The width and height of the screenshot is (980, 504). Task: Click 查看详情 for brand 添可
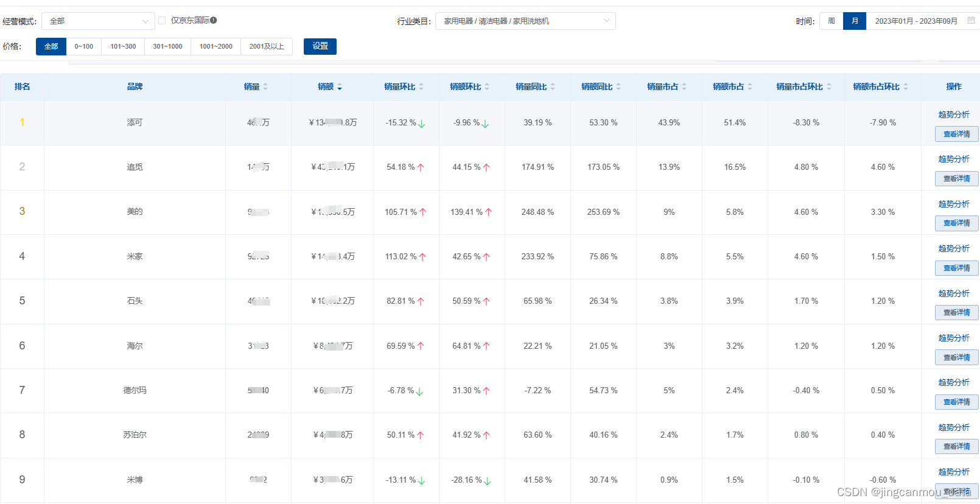(957, 134)
